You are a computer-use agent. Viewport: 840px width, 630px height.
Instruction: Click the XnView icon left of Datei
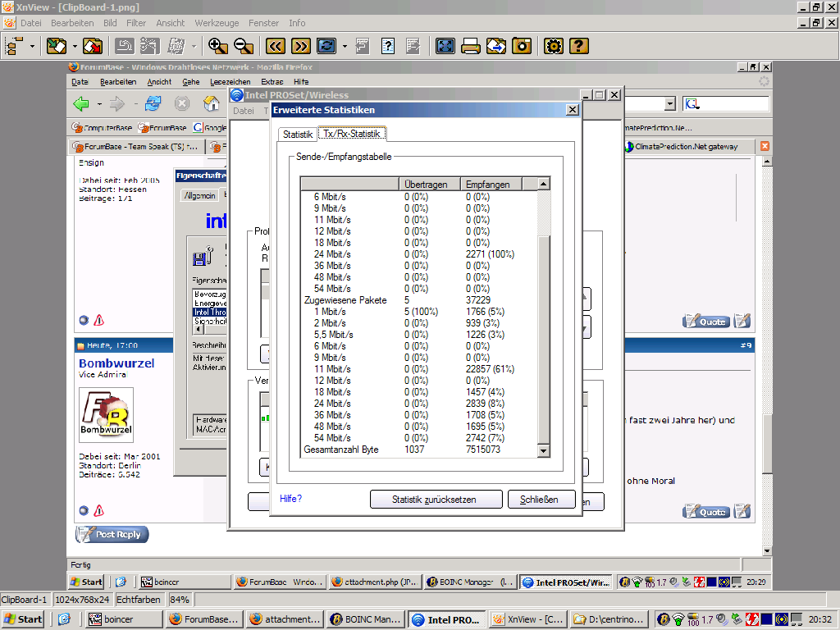click(9, 23)
